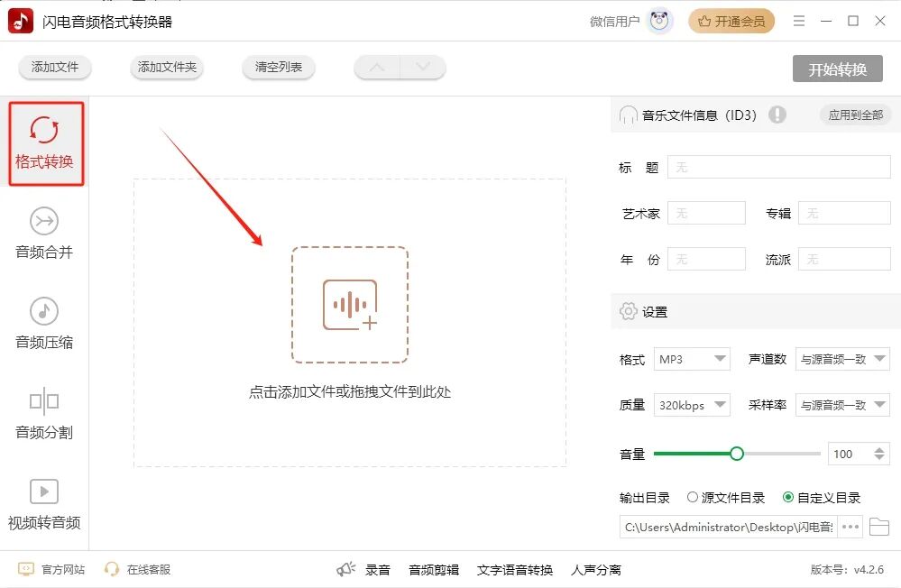Move selected file down with down arrow
Image resolution: width=901 pixels, height=588 pixels.
[x=423, y=68]
